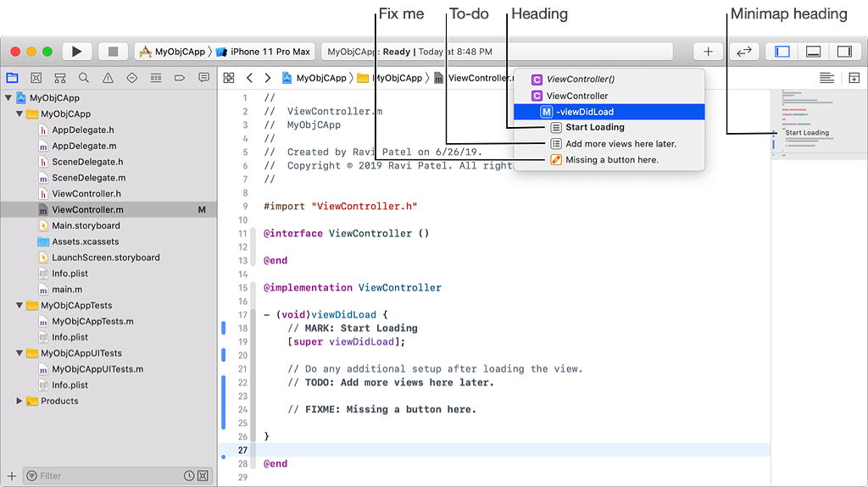Choose the iPhone 11 Pro Max destination
Viewport: 868px width, 487px height.
click(264, 52)
